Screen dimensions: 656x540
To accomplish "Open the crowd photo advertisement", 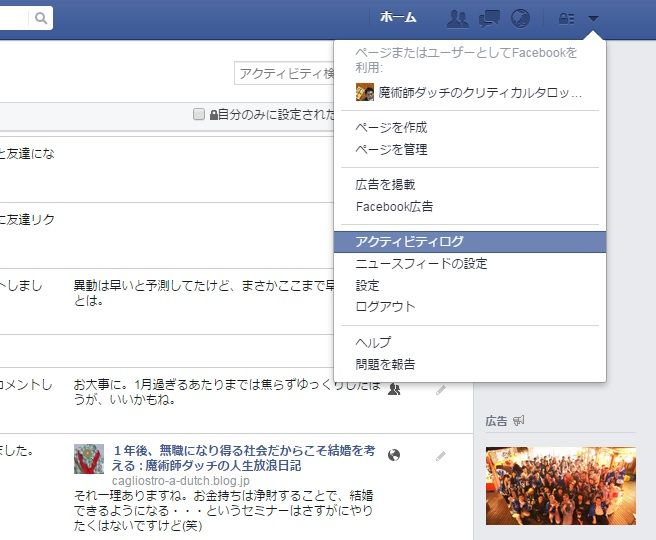I will [561, 486].
